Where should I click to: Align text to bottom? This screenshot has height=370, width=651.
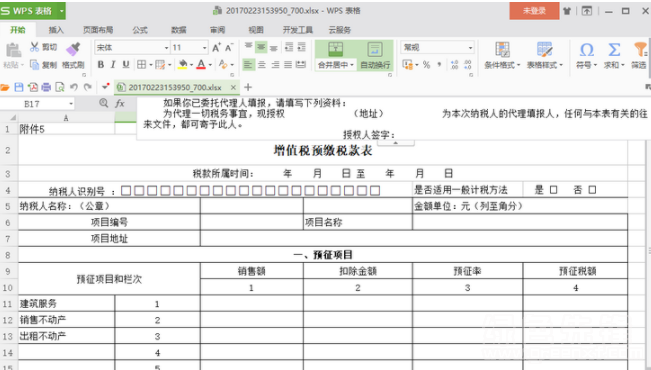click(274, 47)
